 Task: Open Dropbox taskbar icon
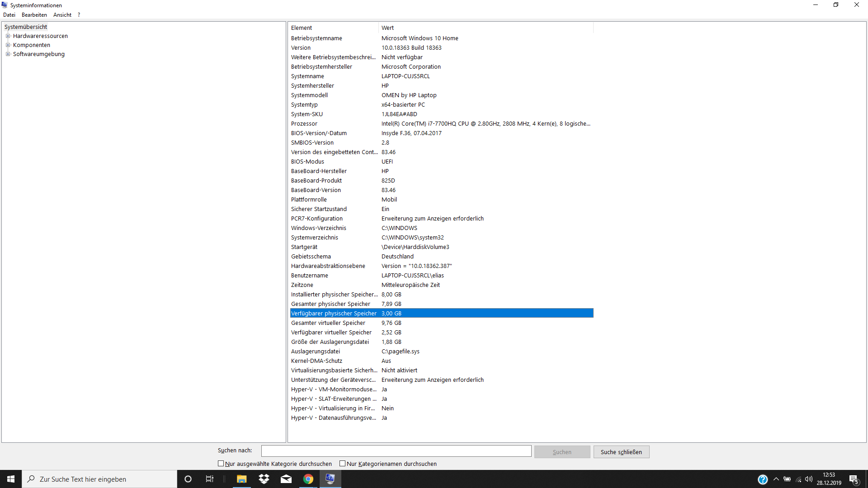(x=264, y=479)
